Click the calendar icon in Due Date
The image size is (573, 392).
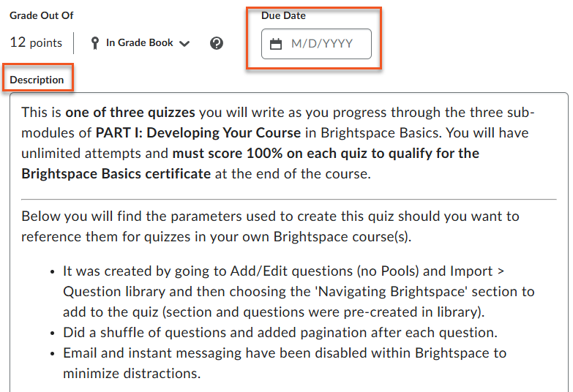276,44
